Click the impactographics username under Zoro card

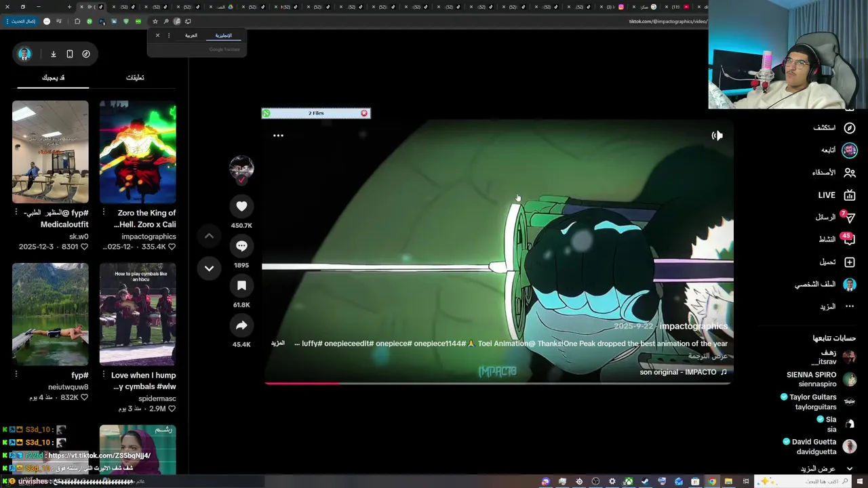149,237
